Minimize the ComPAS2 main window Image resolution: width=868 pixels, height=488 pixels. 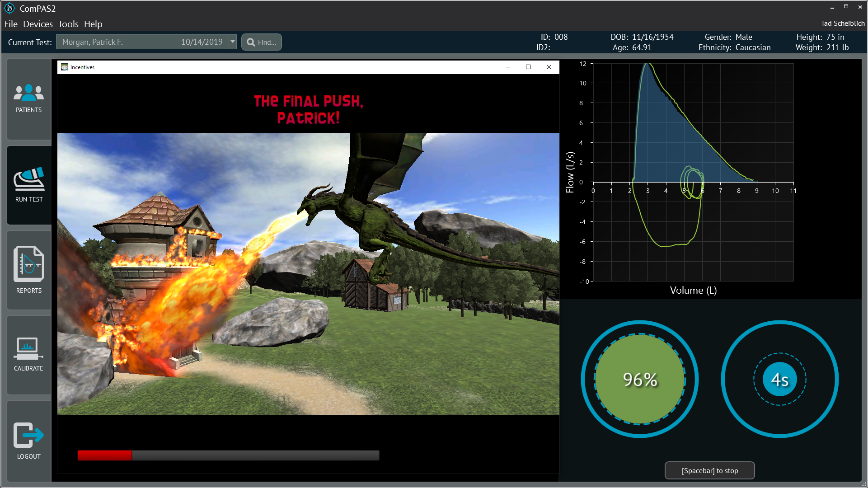point(832,8)
